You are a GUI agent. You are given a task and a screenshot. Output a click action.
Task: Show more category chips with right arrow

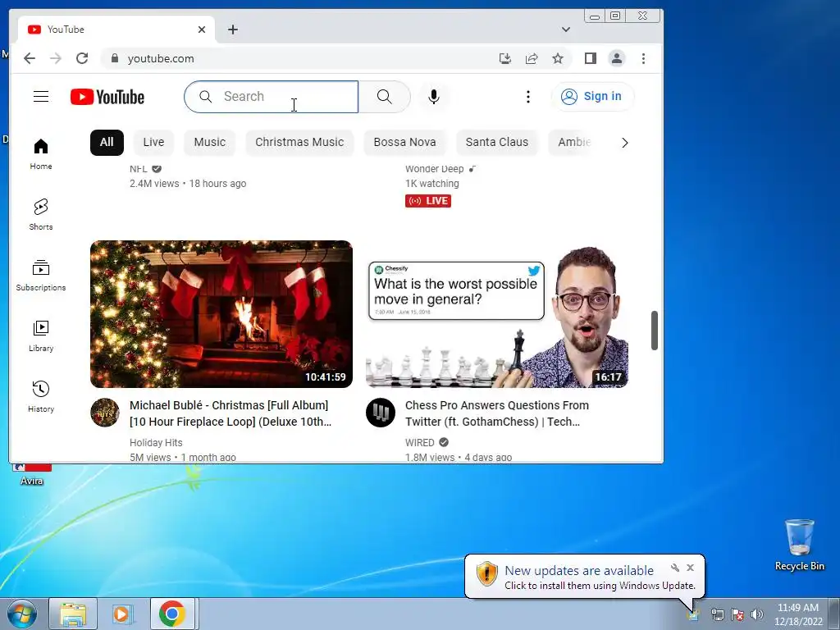click(x=624, y=143)
